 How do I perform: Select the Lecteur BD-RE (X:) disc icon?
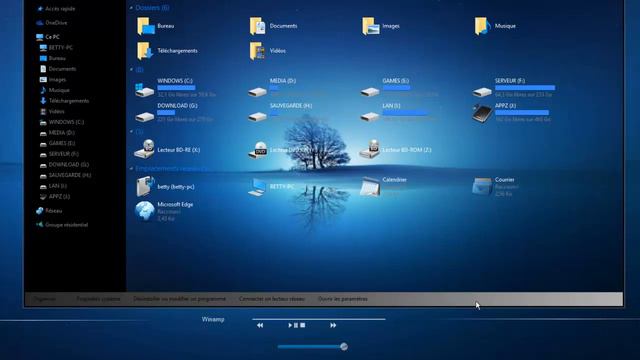(144, 149)
